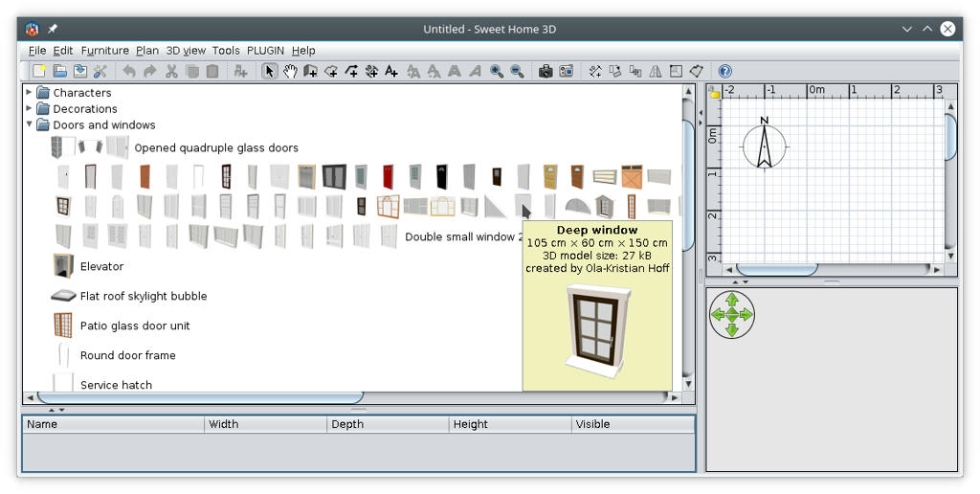Click the Save home toolbar icon
The height and width of the screenshot is (494, 980).
(80, 71)
